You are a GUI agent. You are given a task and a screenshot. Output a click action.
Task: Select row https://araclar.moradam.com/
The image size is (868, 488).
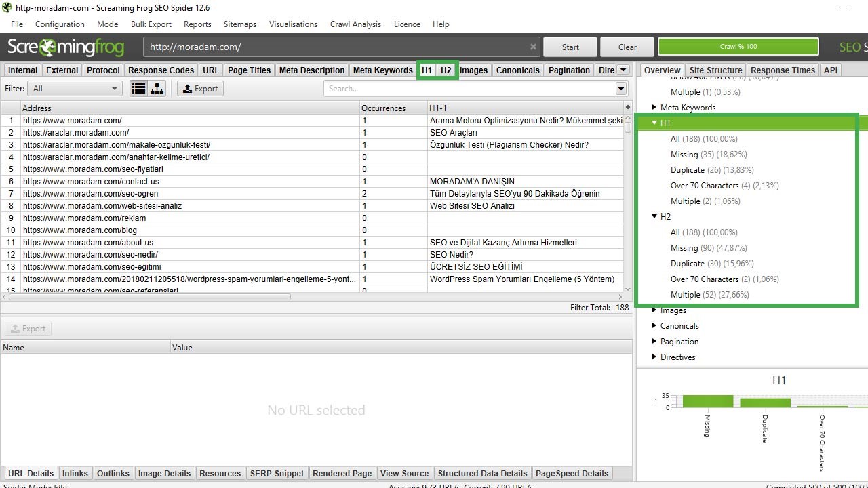(x=312, y=133)
